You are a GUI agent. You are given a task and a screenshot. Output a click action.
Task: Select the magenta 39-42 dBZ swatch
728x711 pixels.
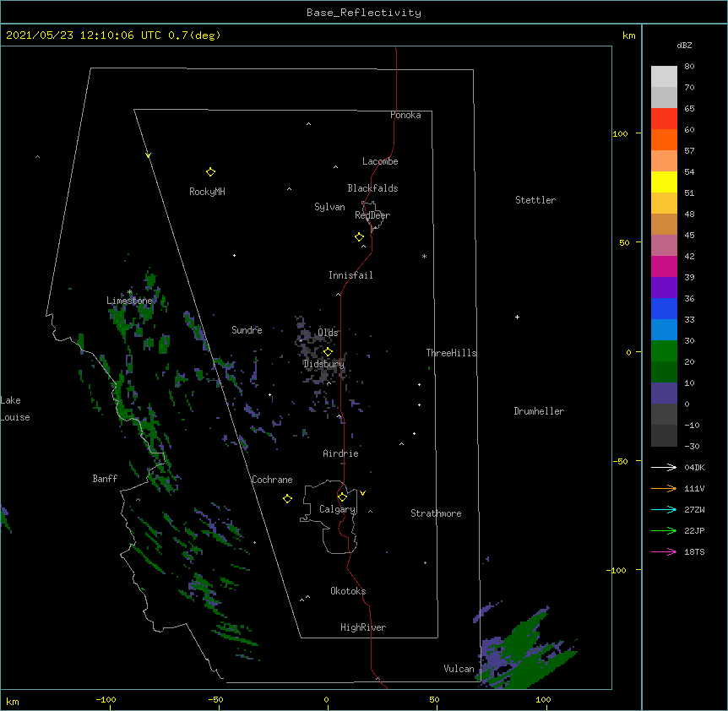point(664,266)
